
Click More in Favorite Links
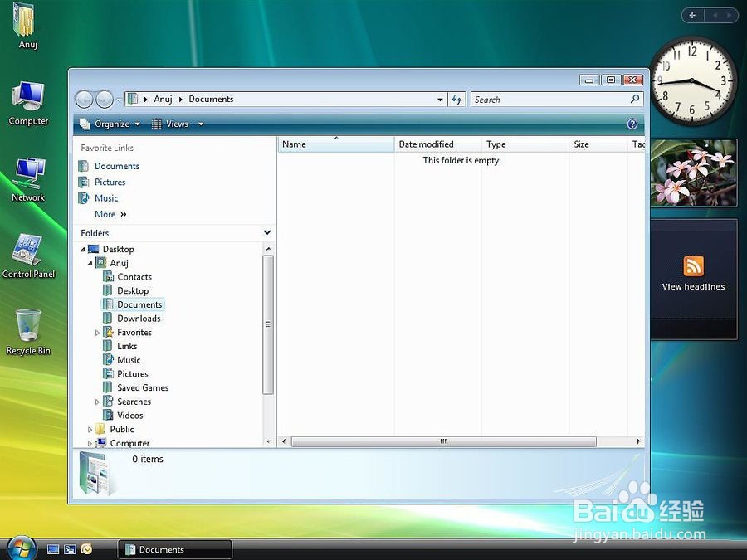point(110,214)
